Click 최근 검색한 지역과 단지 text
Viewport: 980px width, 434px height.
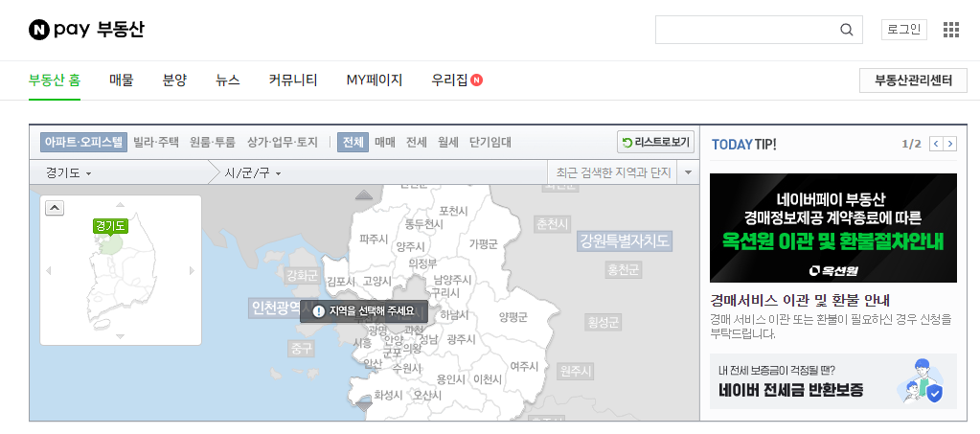[613, 172]
